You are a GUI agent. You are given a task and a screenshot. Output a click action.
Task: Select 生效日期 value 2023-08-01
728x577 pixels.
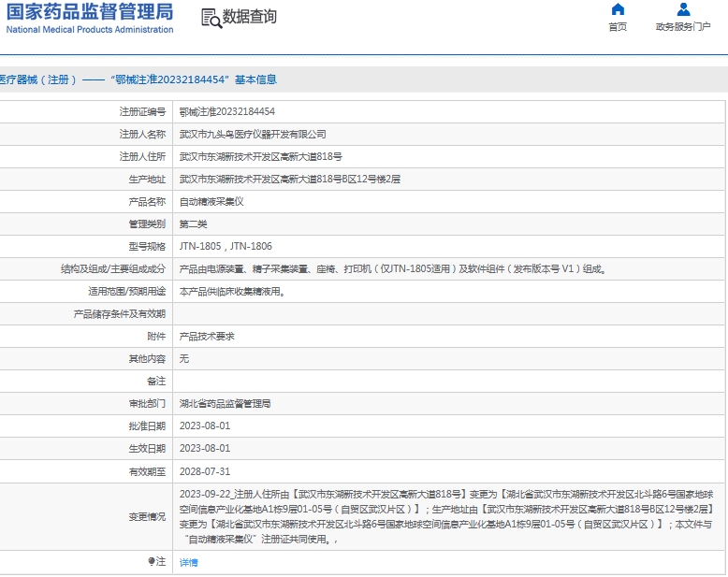(205, 449)
